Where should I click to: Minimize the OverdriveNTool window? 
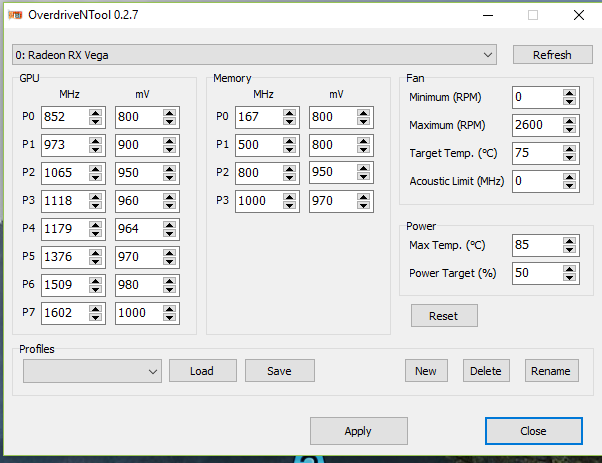click(x=488, y=15)
